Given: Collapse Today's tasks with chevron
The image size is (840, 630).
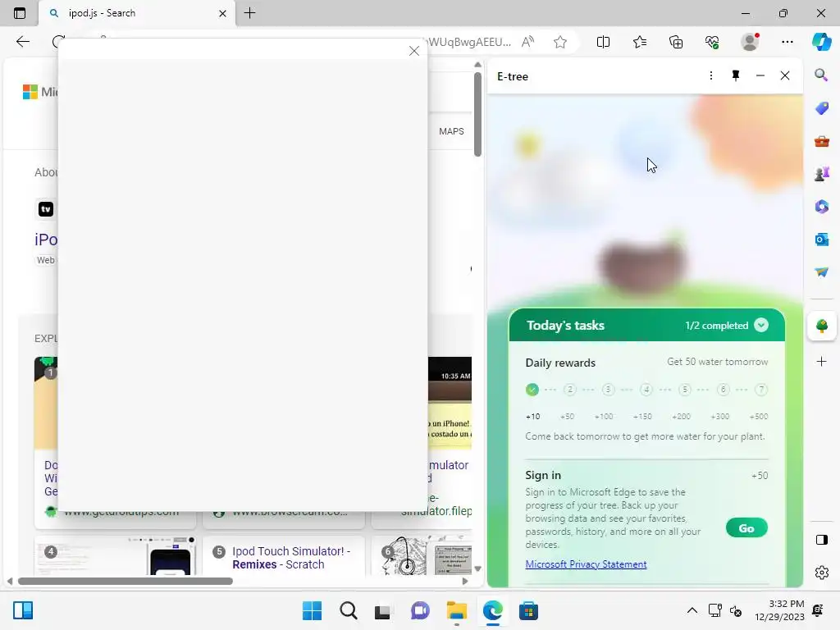Looking at the screenshot, I should tap(761, 325).
